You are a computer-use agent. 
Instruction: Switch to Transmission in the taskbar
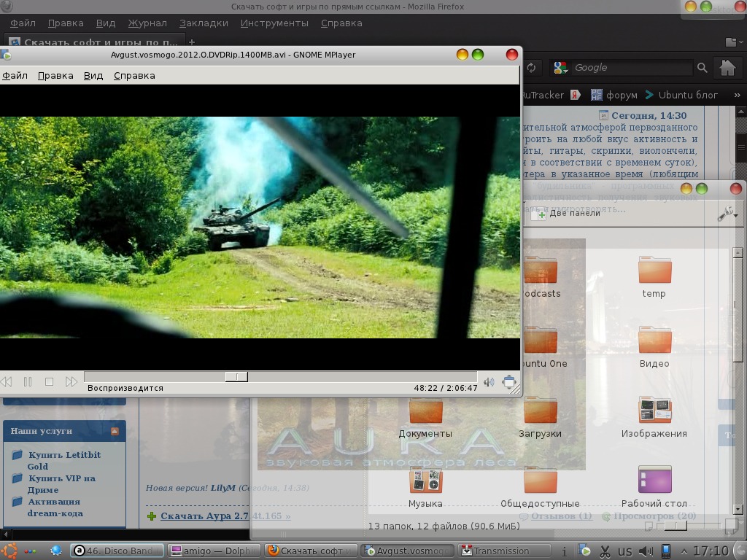(504, 551)
